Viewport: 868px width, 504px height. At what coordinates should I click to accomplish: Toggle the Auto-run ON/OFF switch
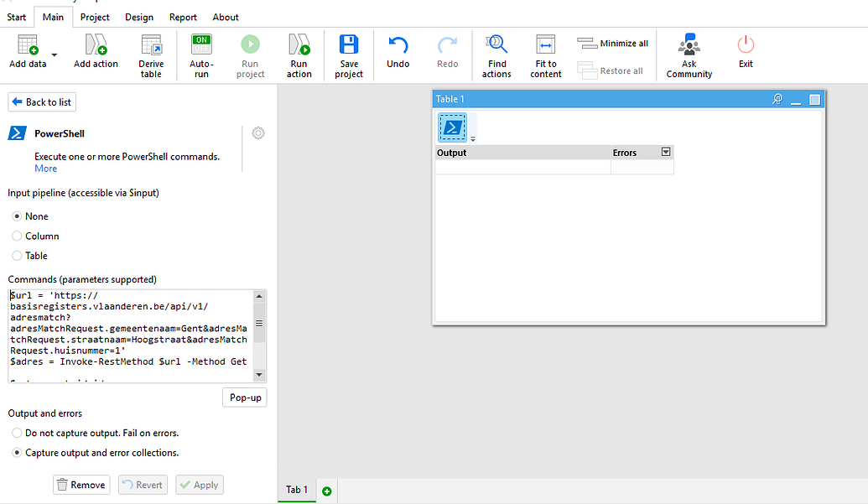[201, 44]
